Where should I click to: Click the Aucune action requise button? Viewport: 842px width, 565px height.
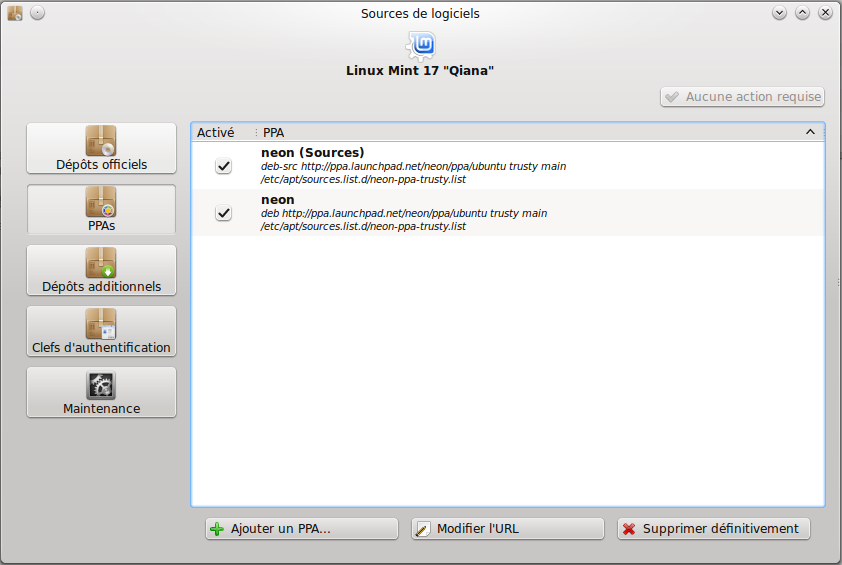742,97
